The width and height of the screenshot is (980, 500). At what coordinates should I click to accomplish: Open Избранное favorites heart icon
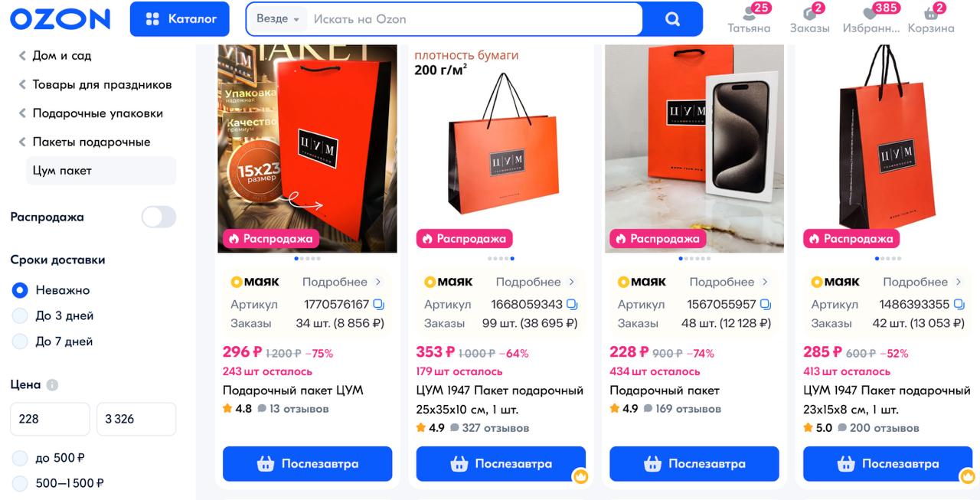point(870,13)
